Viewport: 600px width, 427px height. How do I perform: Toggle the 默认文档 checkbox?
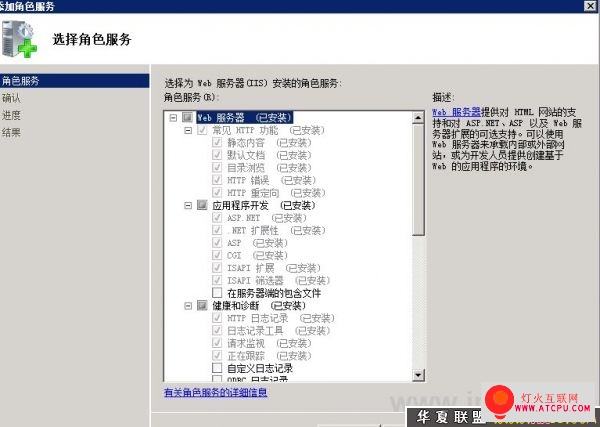pyautogui.click(x=217, y=155)
